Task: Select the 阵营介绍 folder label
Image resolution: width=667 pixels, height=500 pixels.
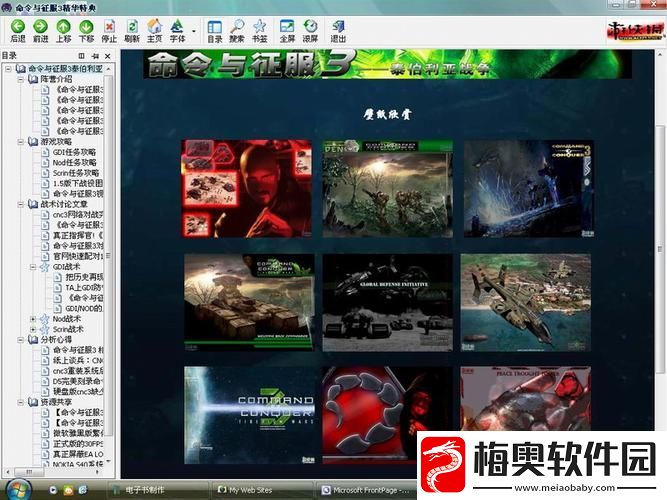Action: 56,79
